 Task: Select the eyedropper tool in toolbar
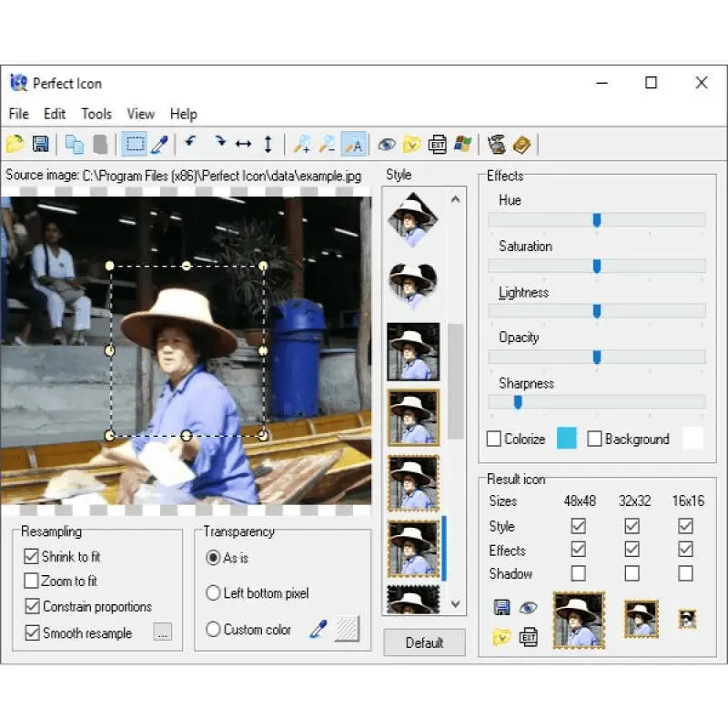pyautogui.click(x=160, y=145)
